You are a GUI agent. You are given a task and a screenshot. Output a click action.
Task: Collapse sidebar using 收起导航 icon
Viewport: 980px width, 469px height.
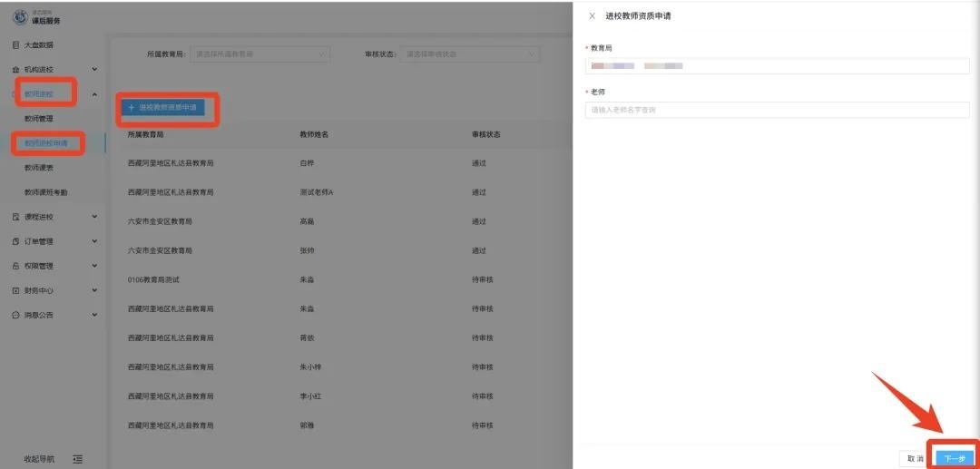point(78,459)
